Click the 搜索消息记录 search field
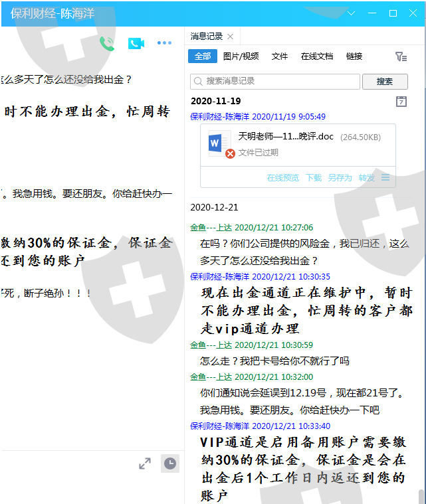This screenshot has height=504, width=426. coord(275,81)
